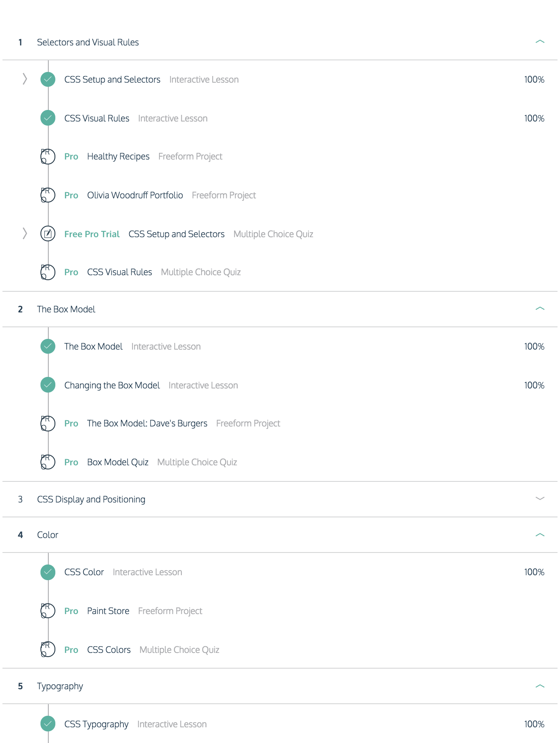This screenshot has height=743, width=560.
Task: Open the CSS Visual Rules interactive lesson
Action: 97,119
